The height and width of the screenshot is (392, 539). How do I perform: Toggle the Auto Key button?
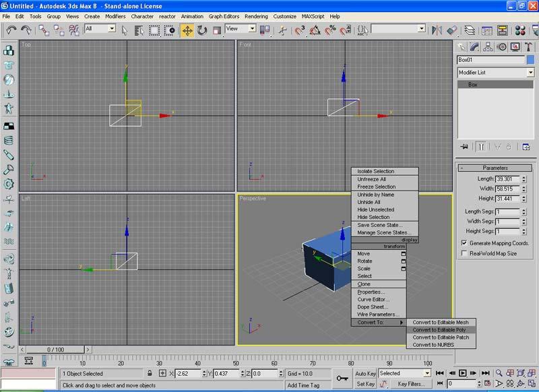coord(365,373)
